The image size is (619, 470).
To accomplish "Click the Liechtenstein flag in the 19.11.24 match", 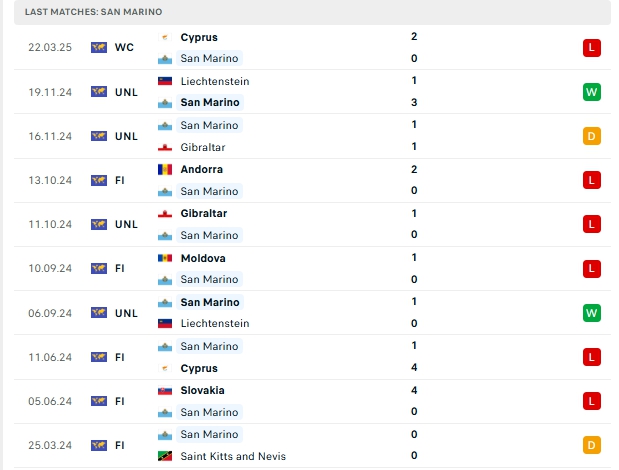I will (165, 81).
